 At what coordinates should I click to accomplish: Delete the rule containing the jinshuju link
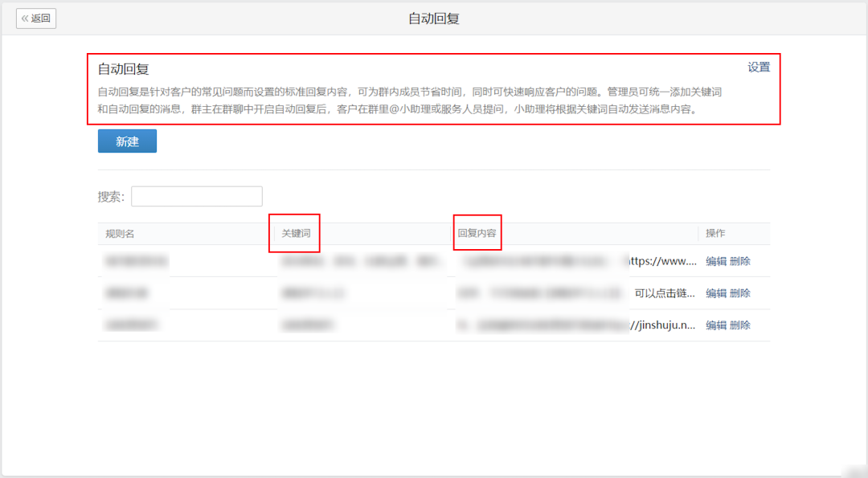739,325
